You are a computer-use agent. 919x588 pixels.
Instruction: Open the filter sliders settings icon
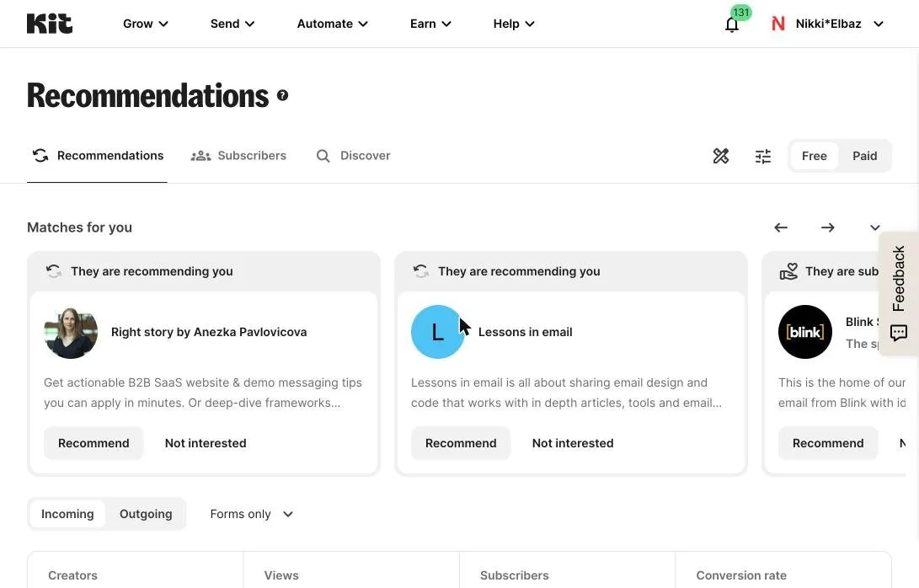pyautogui.click(x=763, y=156)
